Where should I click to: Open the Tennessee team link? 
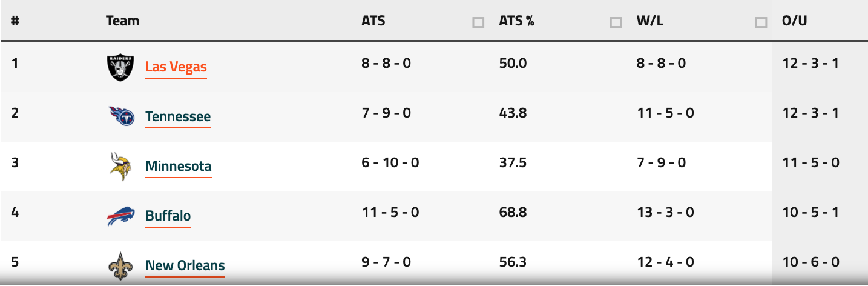pyautogui.click(x=178, y=116)
